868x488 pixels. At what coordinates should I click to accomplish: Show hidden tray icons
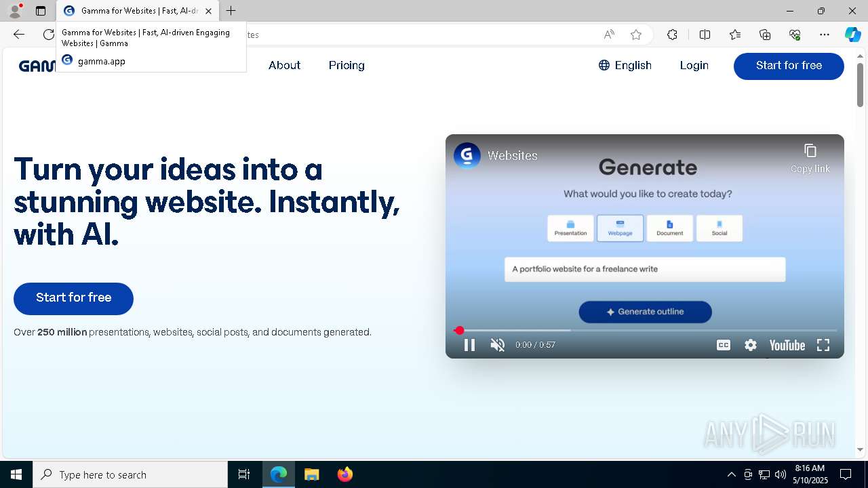click(731, 474)
